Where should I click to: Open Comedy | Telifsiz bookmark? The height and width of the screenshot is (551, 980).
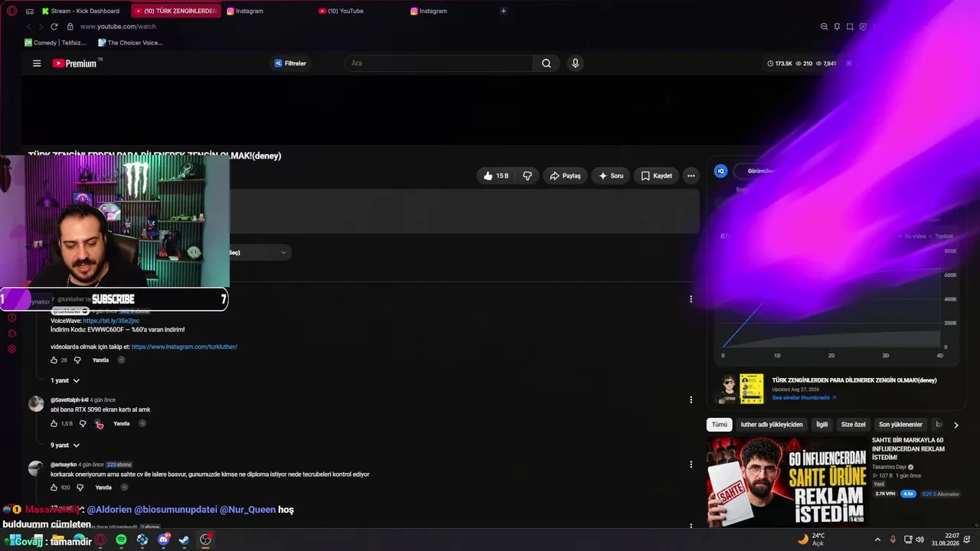coord(55,43)
